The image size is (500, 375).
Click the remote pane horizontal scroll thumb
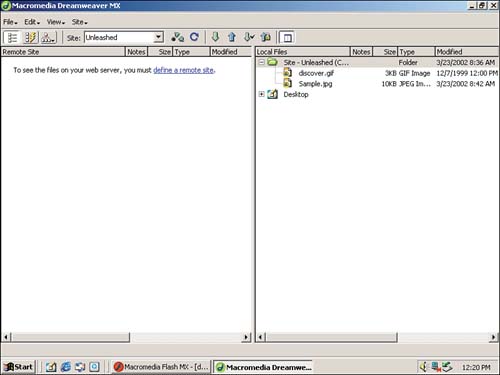pyautogui.click(x=70, y=337)
